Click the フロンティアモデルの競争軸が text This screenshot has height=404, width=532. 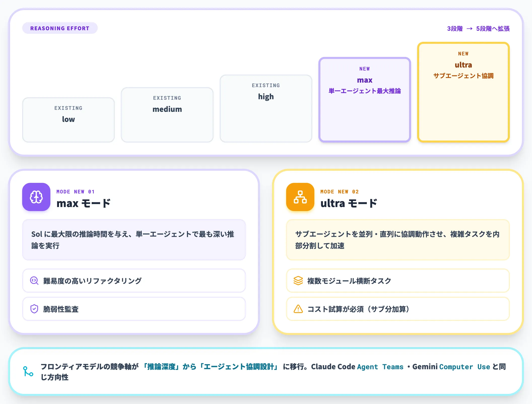pyautogui.click(x=90, y=367)
